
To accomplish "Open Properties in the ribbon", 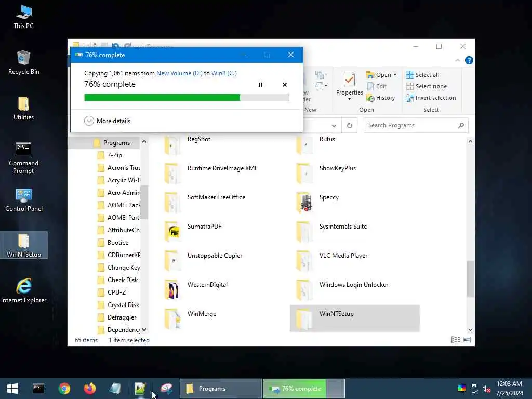I will pyautogui.click(x=349, y=84).
